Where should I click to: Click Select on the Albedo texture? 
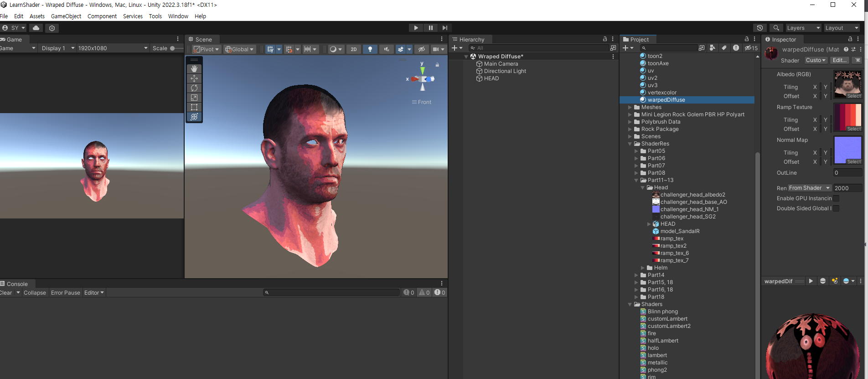pos(854,96)
